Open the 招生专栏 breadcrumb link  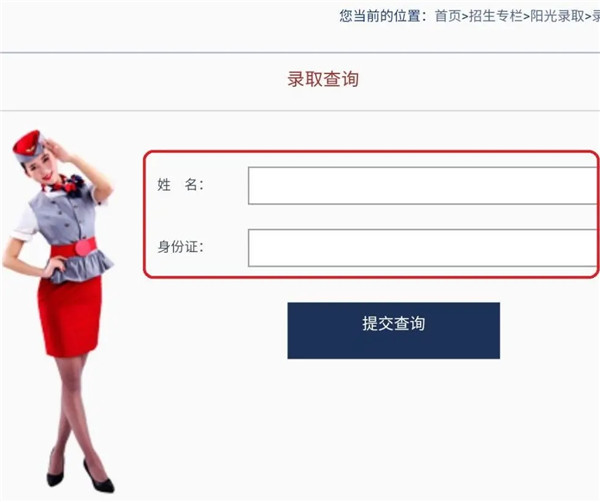[496, 16]
